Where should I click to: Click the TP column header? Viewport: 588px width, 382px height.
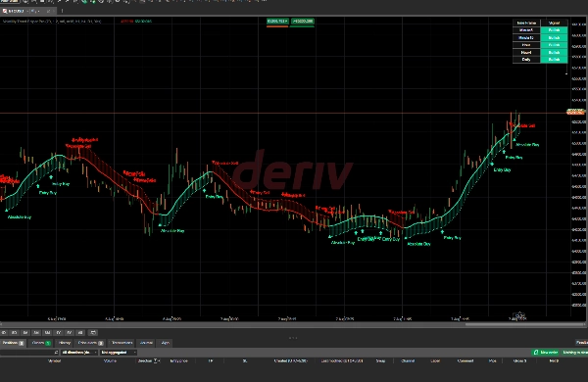[x=211, y=360]
